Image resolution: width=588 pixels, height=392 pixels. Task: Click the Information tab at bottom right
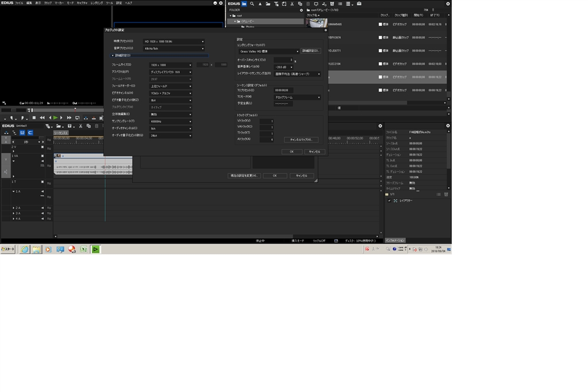(395, 240)
